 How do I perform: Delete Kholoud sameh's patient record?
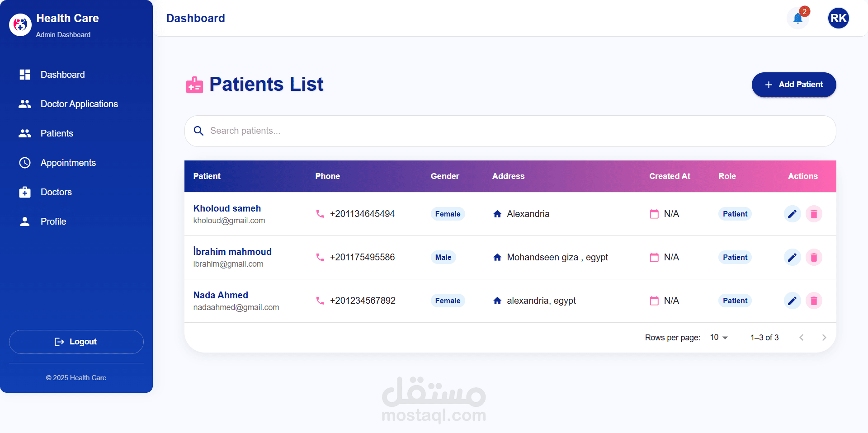click(x=814, y=214)
